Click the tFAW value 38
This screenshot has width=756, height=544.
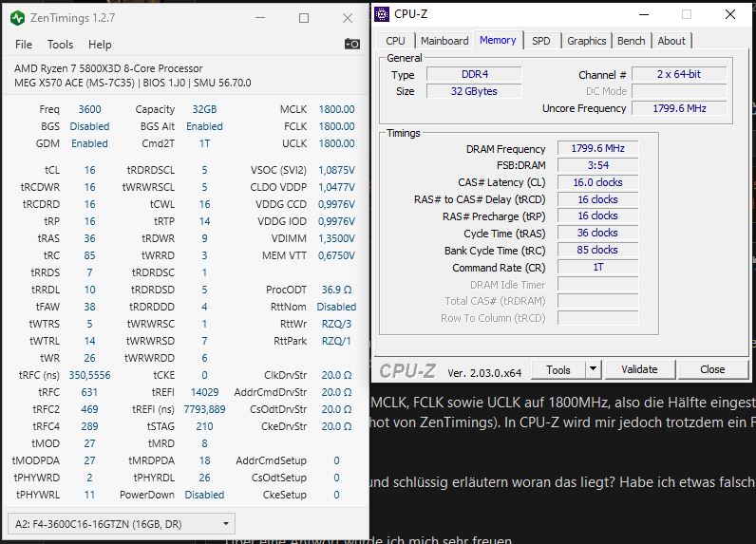coord(89,307)
